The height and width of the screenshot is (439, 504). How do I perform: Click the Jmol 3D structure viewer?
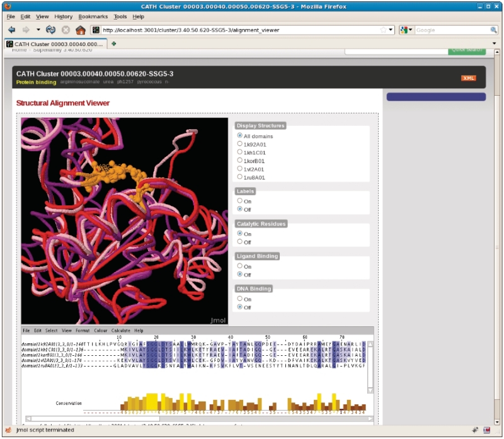(125, 221)
